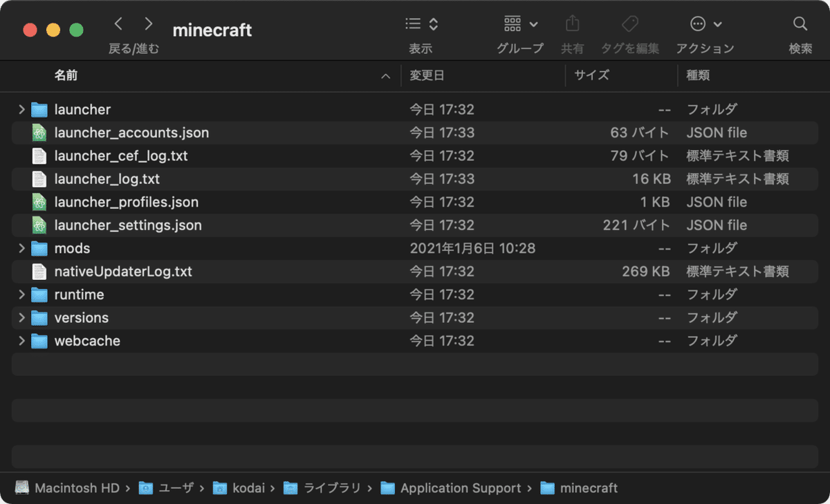The height and width of the screenshot is (504, 830).
Task: Click the runtime folder icon
Action: coord(39,294)
